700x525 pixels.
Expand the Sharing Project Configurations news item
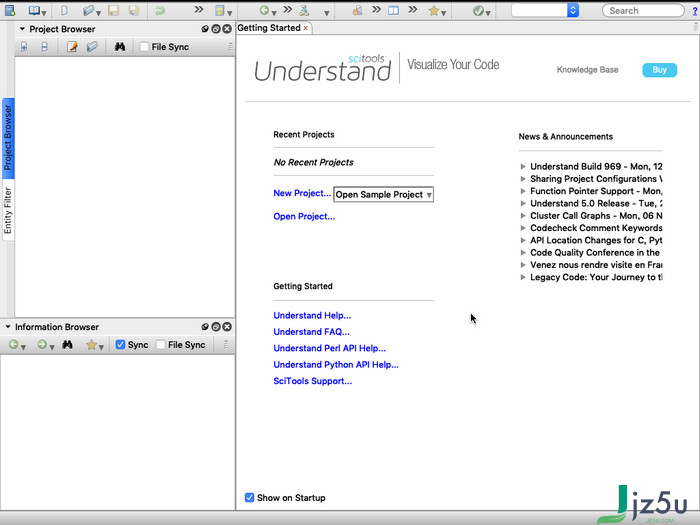point(523,179)
